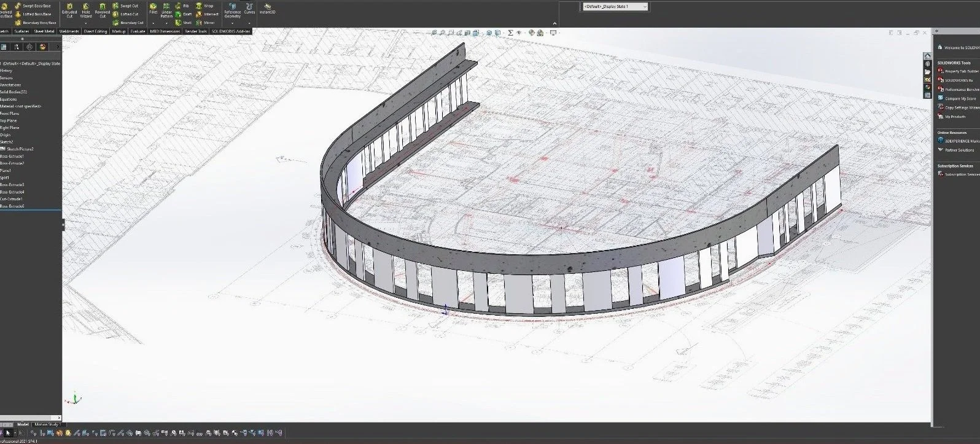Activate the Extruded Cut tool
The width and height of the screenshot is (980, 444).
pyautogui.click(x=69, y=9)
